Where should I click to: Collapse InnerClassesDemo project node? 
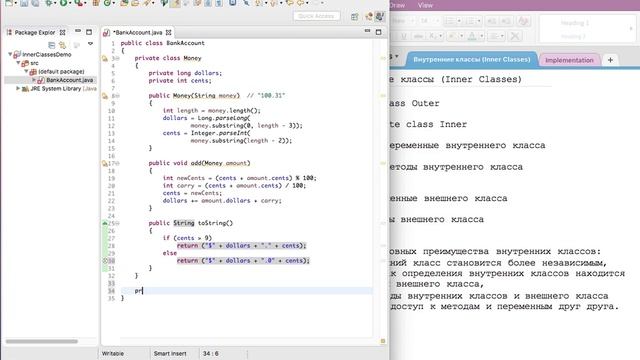(10, 54)
